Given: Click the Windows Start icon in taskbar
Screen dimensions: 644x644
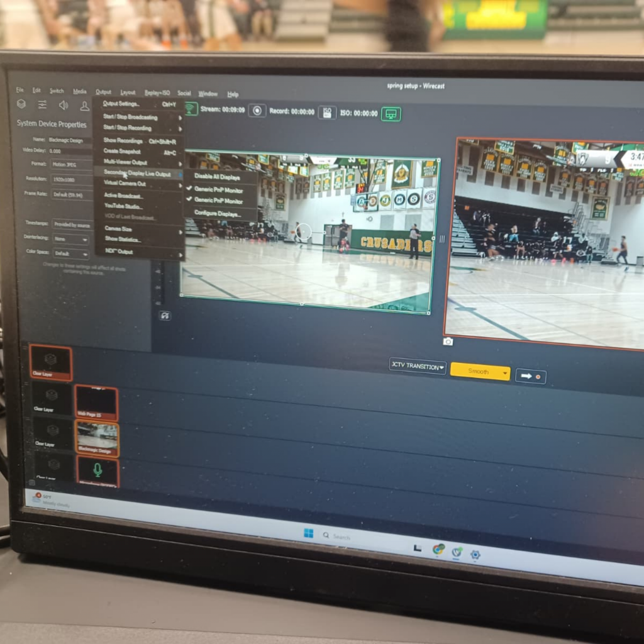Looking at the screenshot, I should pos(308,533).
